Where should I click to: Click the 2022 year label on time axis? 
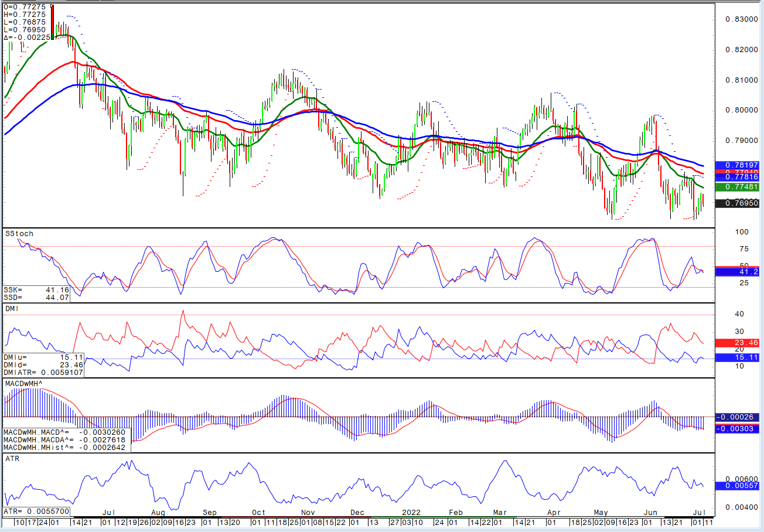pyautogui.click(x=412, y=512)
